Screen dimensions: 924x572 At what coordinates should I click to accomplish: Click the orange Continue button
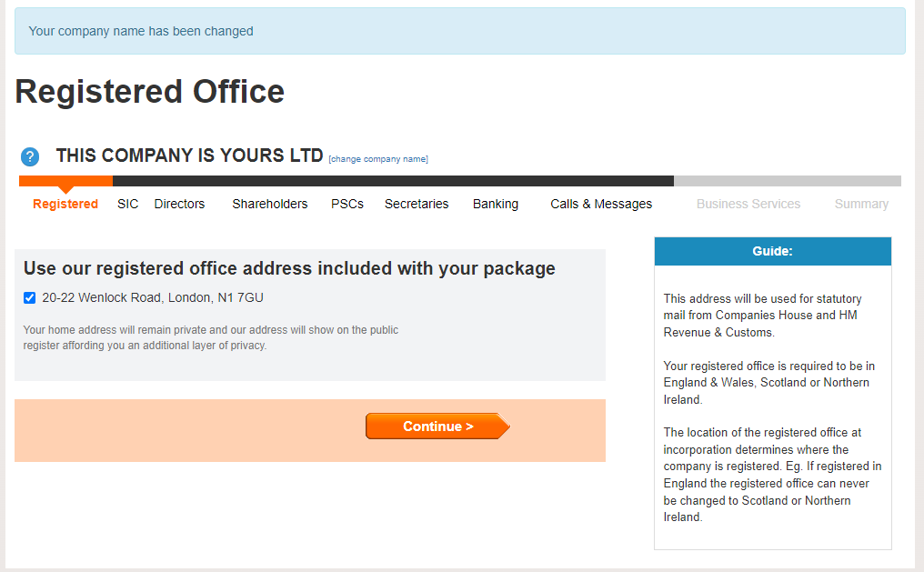pos(437,426)
